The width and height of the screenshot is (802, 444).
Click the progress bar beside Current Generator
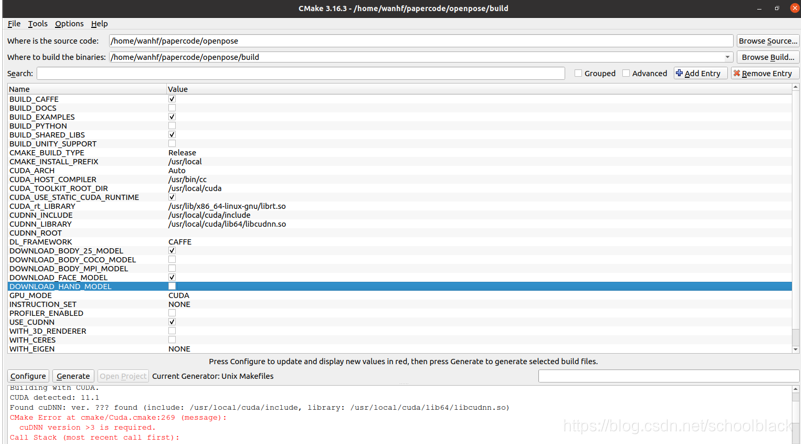click(669, 376)
